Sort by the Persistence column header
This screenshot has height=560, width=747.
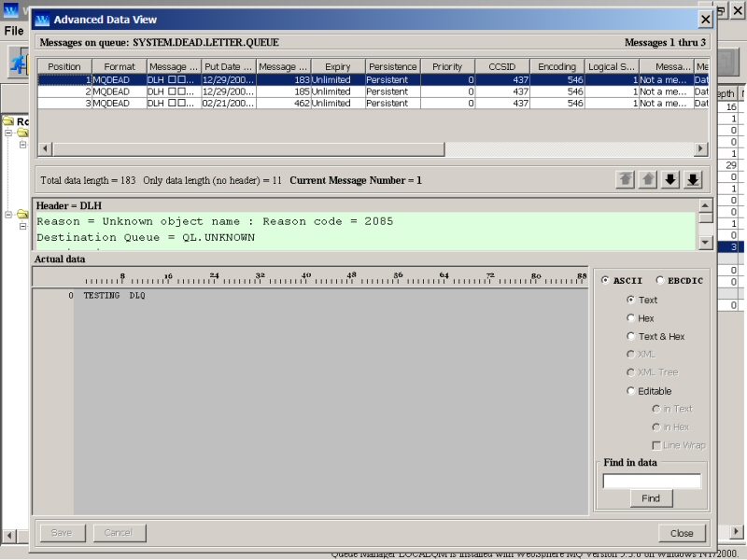392,66
